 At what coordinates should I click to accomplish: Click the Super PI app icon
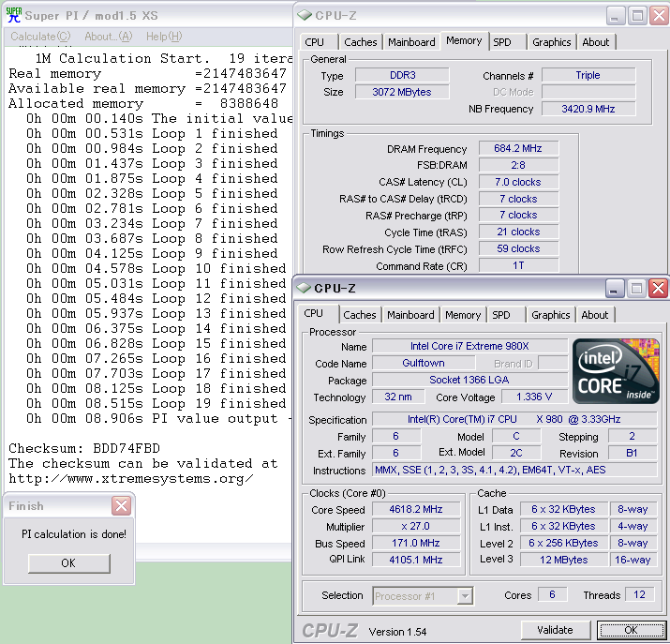click(14, 15)
